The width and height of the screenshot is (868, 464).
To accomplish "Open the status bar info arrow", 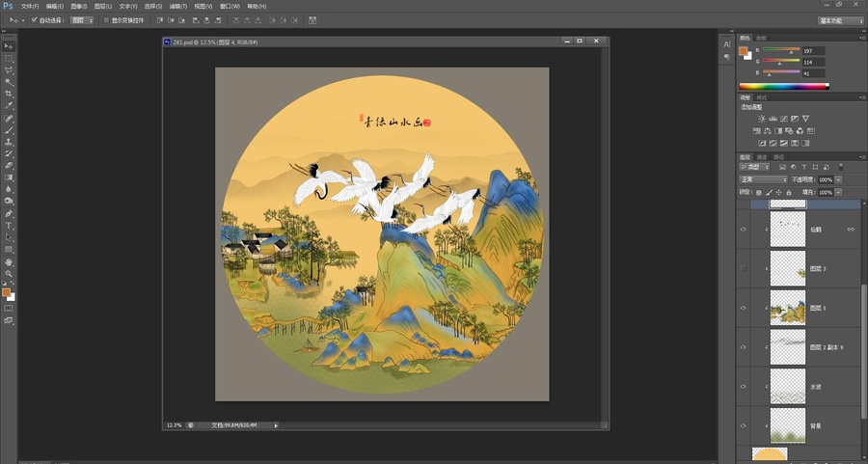I will click(276, 425).
